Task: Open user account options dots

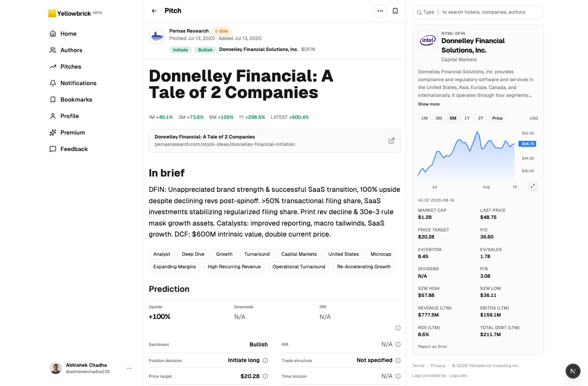Action: tap(129, 368)
